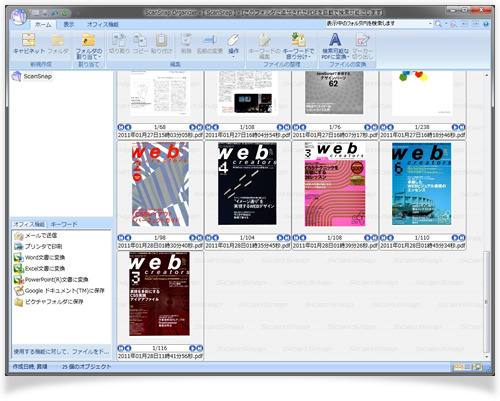Click the ScanSnap Organizer application orb button
Screen dimensions: 500x401
coord(19,16)
